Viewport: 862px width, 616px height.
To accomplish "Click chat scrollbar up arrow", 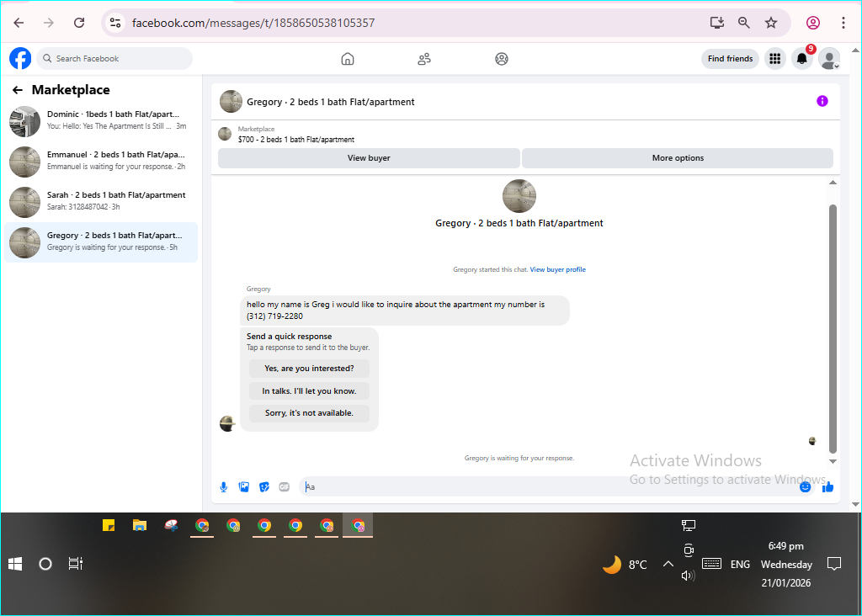I will coord(833,183).
